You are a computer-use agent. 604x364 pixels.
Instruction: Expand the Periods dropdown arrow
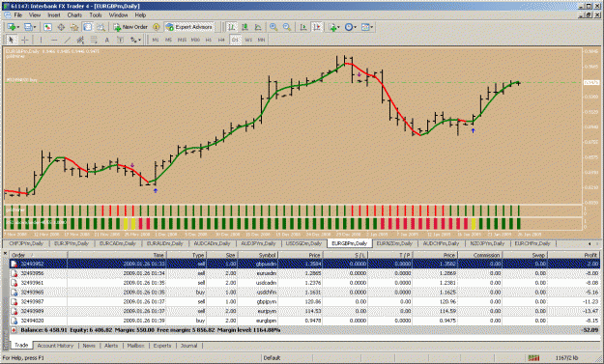356,27
